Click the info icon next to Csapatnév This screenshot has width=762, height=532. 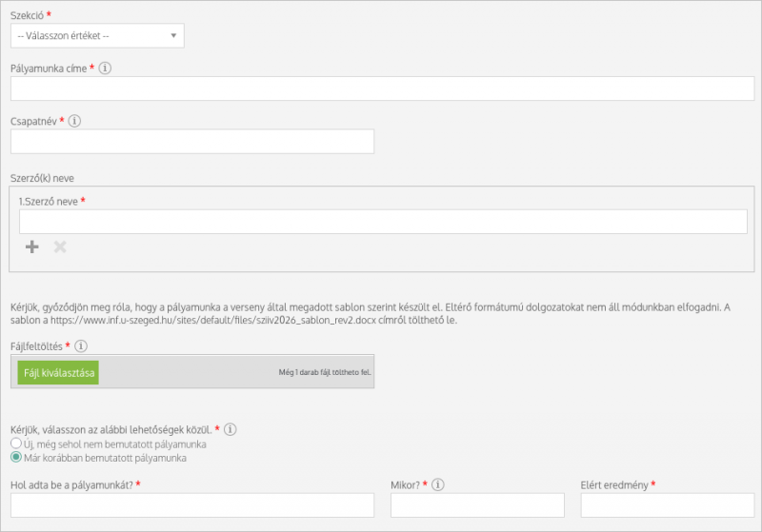click(75, 121)
